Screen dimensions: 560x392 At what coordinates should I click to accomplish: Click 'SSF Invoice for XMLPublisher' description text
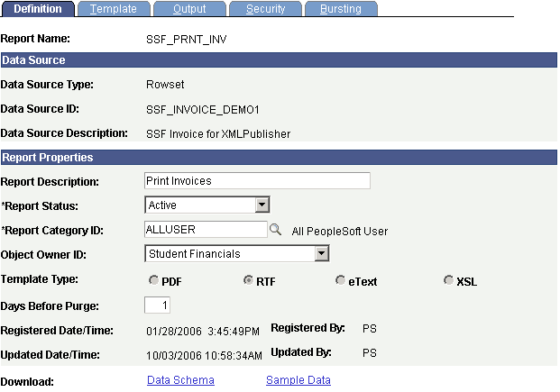(218, 134)
